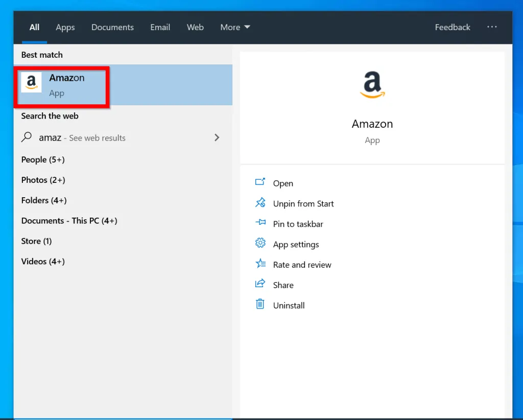Click the Unpin from Start pushpin icon

[x=260, y=203]
